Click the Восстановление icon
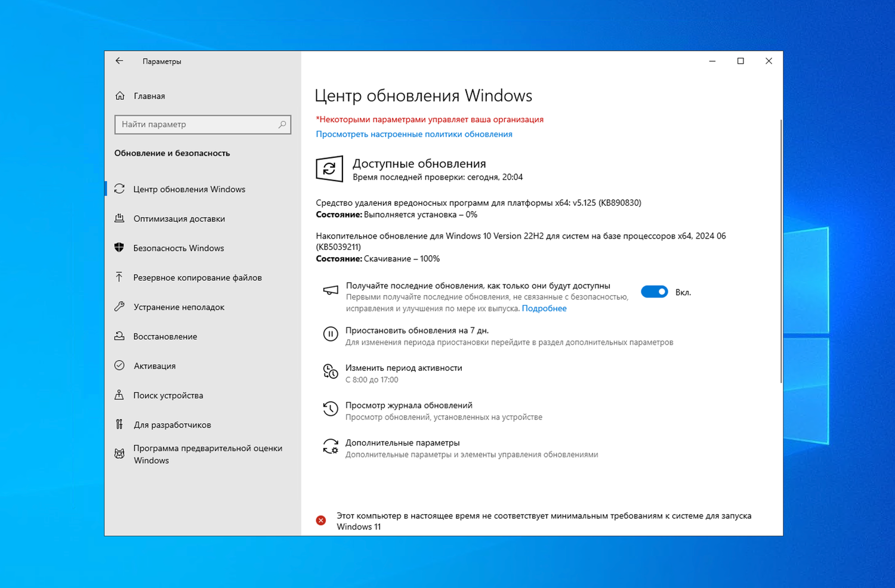The width and height of the screenshot is (895, 588). pyautogui.click(x=119, y=336)
